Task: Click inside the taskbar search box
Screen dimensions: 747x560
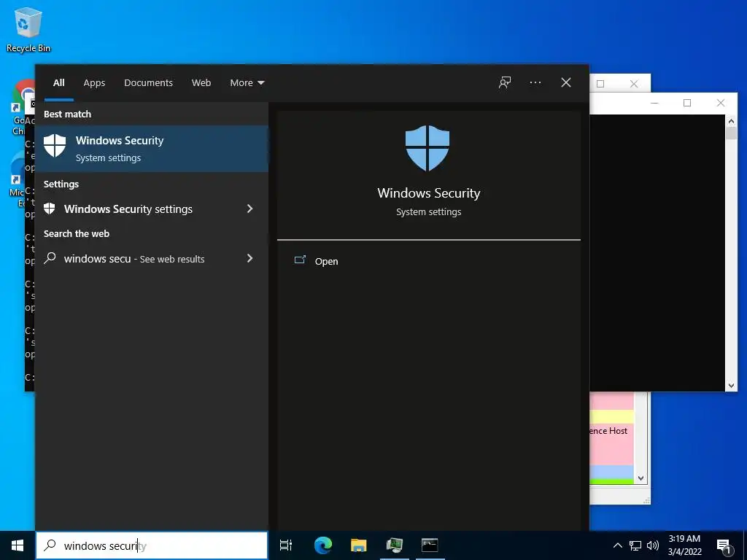Action: coord(152,545)
